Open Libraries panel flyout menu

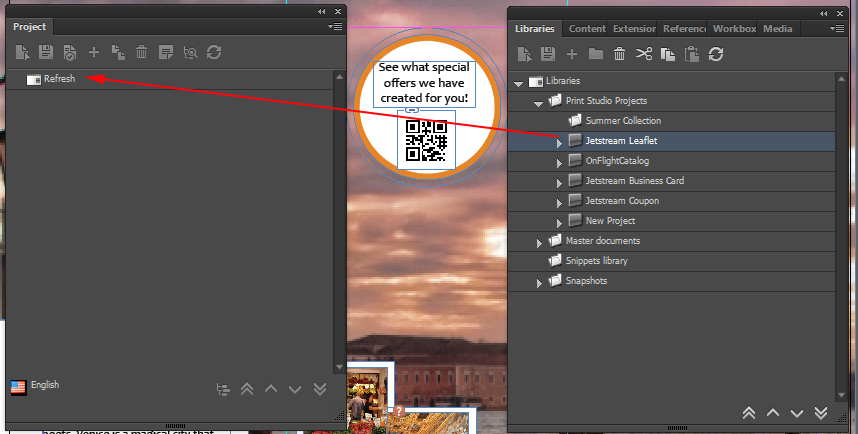click(837, 28)
